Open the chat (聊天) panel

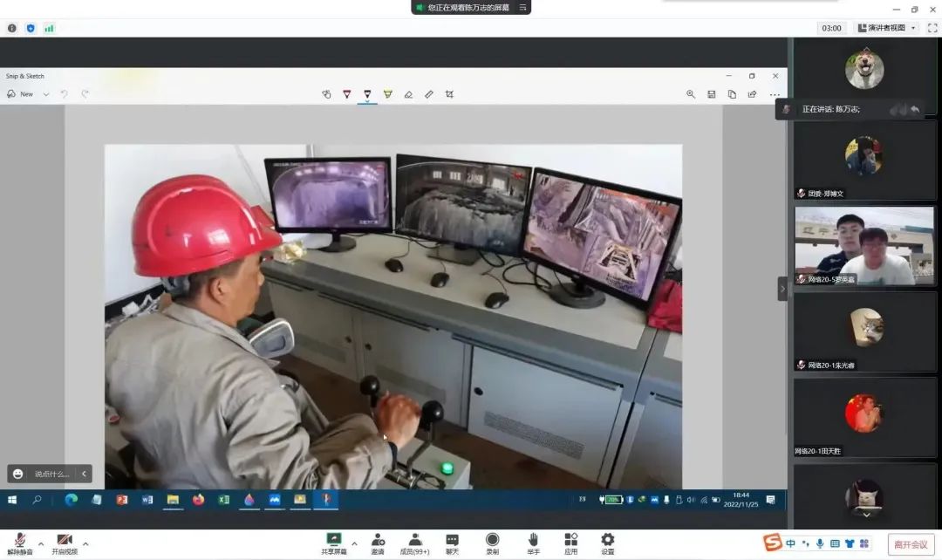(452, 542)
